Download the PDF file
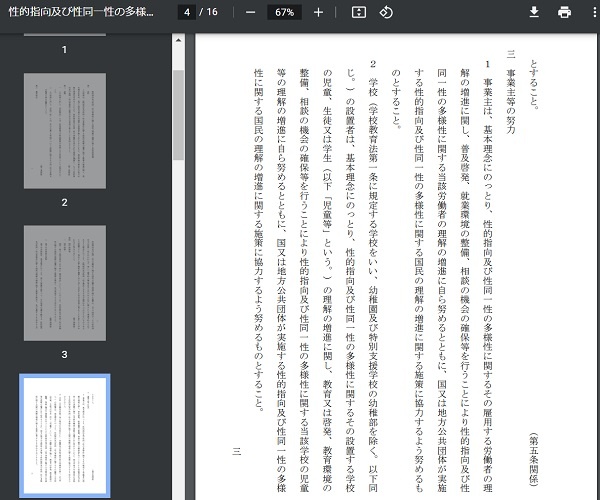The width and height of the screenshot is (600, 500). tap(534, 12)
